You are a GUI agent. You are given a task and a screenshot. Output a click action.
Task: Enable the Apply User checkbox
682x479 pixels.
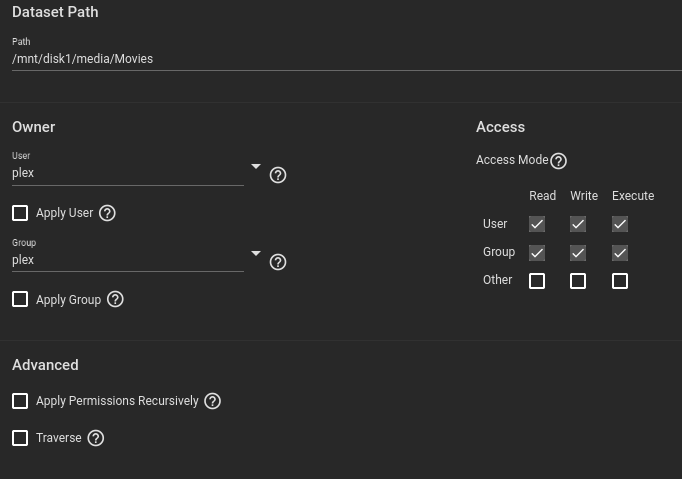click(x=20, y=213)
